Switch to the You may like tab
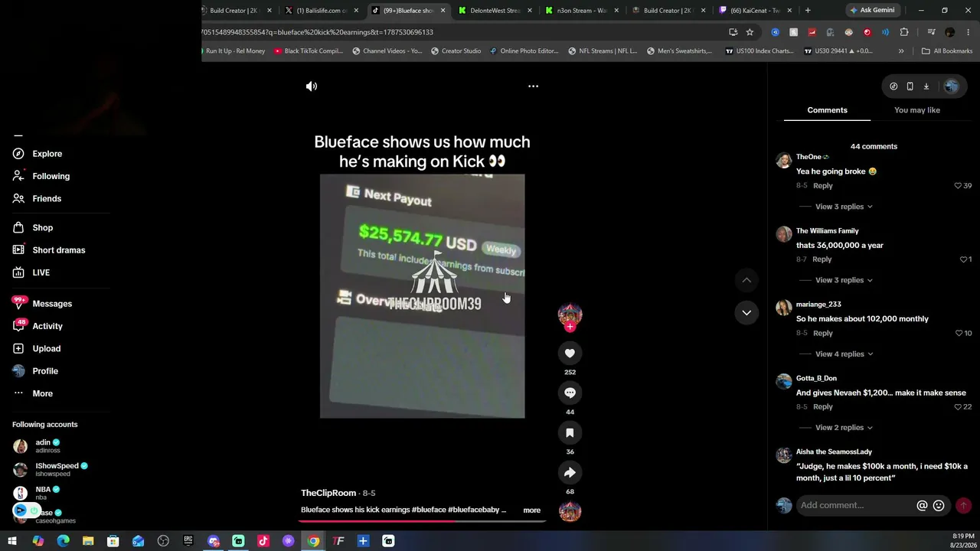This screenshot has height=551, width=980. click(917, 110)
